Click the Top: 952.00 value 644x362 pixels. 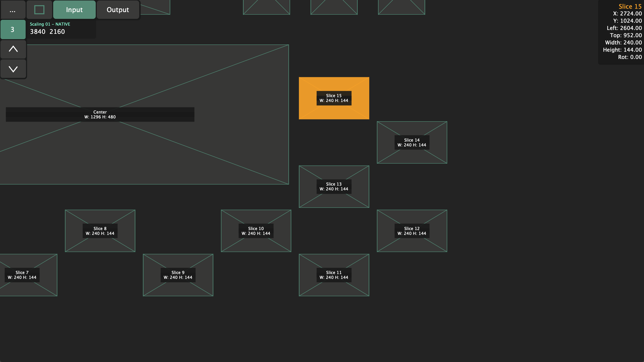(626, 35)
